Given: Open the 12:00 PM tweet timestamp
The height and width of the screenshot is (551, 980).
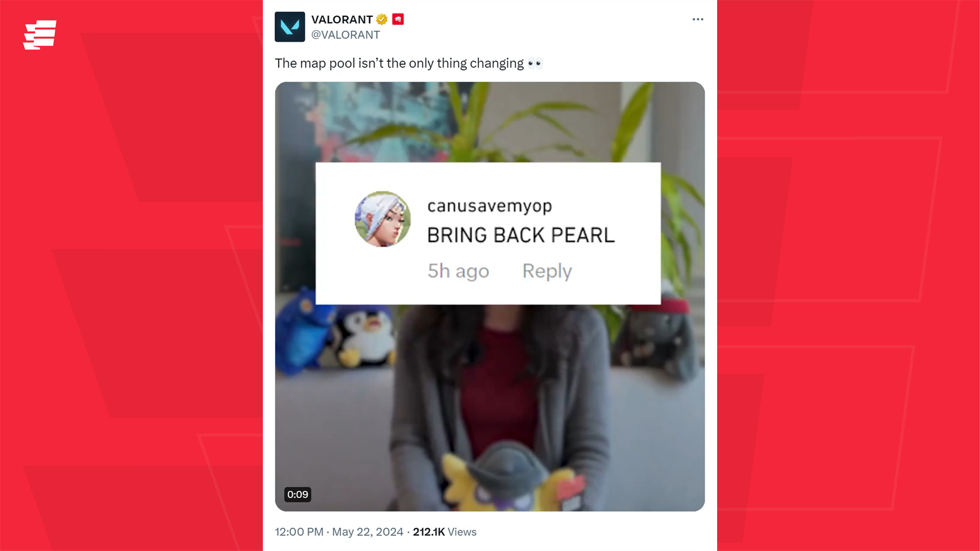Looking at the screenshot, I should pos(299,532).
